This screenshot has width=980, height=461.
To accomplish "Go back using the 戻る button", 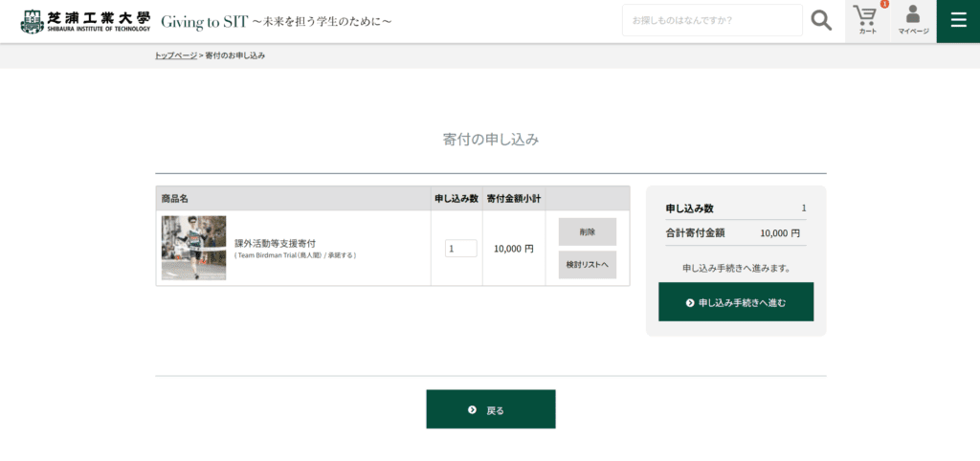I will coord(491,409).
